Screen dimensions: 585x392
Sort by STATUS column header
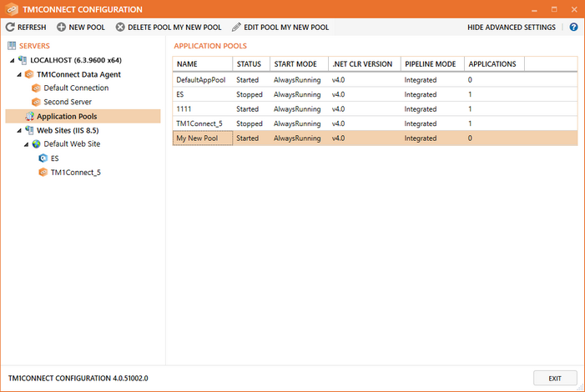coord(251,63)
